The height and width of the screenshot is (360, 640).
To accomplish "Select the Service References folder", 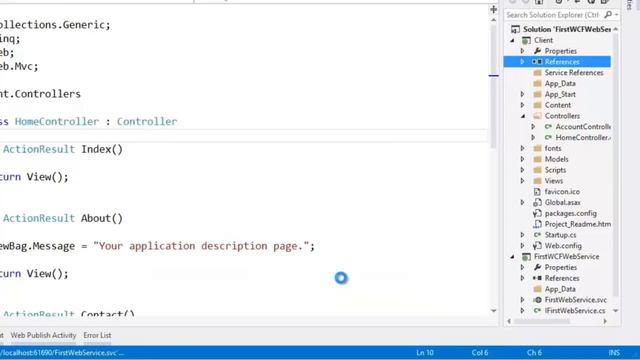I will pos(574,73).
